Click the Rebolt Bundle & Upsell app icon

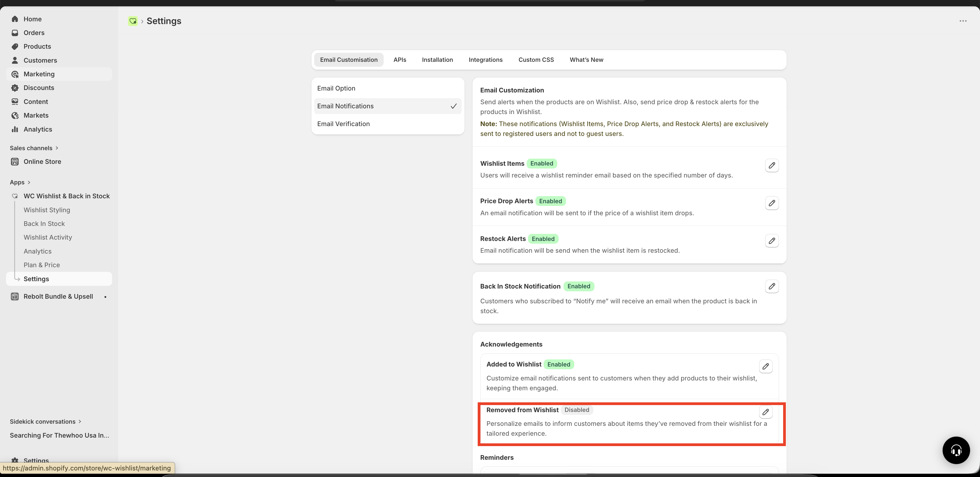click(x=15, y=297)
